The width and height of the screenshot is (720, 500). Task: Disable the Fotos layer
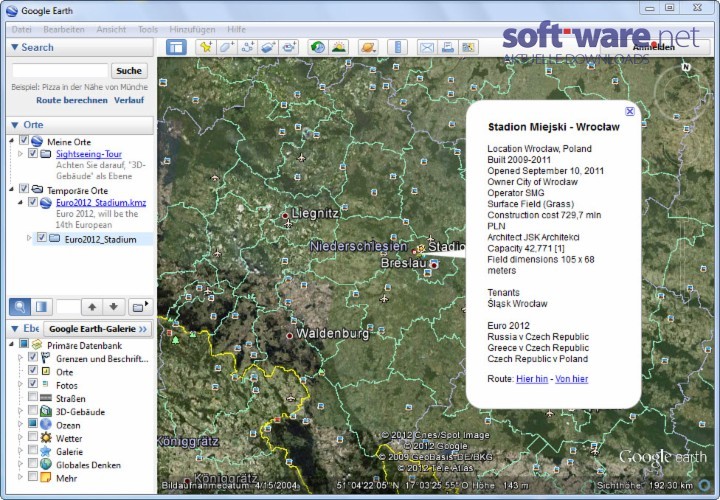tap(33, 383)
